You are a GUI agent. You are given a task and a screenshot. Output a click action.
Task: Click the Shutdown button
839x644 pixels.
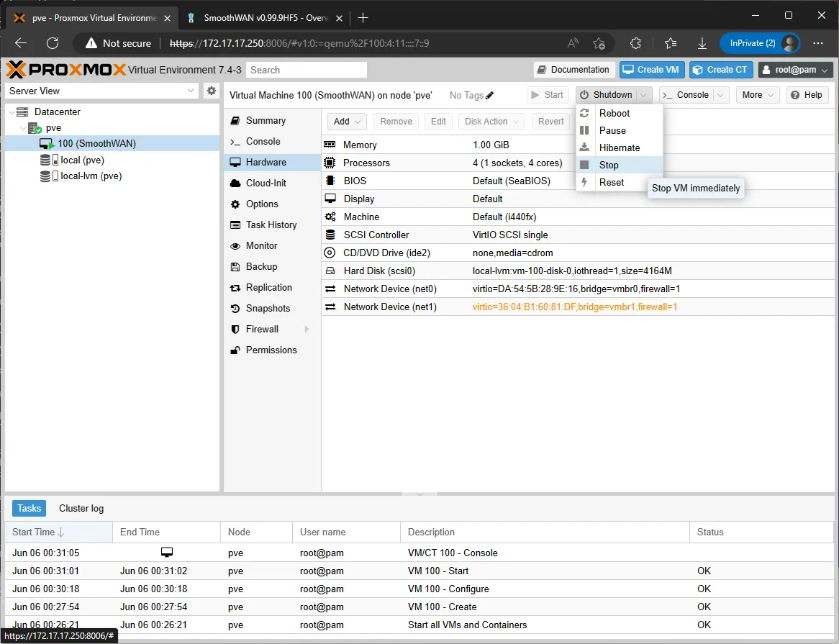(607, 95)
